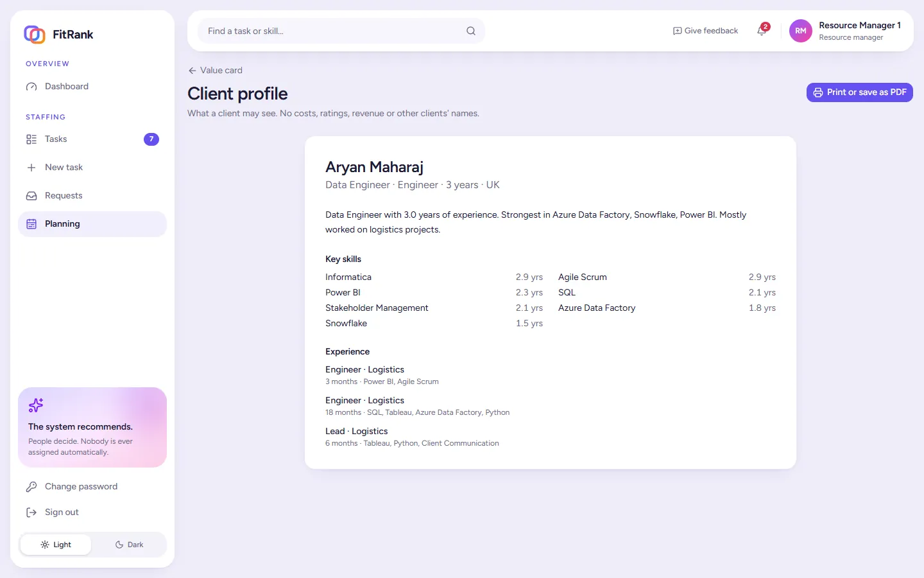924x578 pixels.
Task: Click the Sign out arrow icon
Action: click(31, 512)
